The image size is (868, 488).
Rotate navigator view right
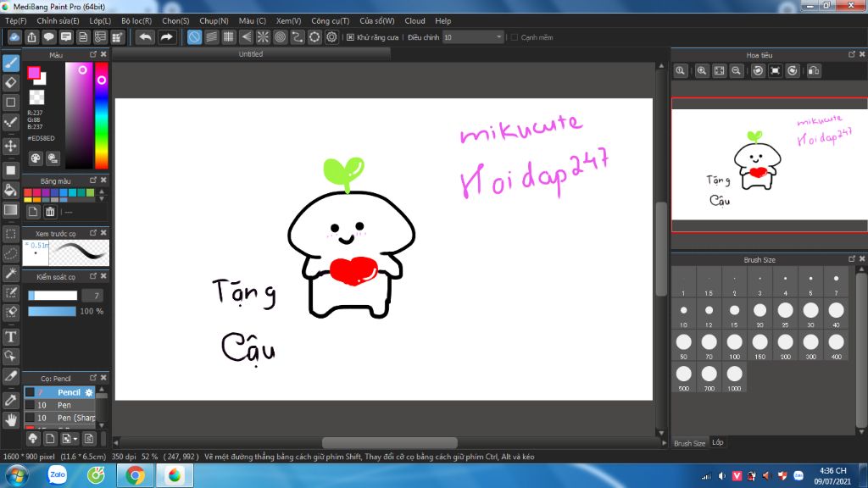pos(793,71)
